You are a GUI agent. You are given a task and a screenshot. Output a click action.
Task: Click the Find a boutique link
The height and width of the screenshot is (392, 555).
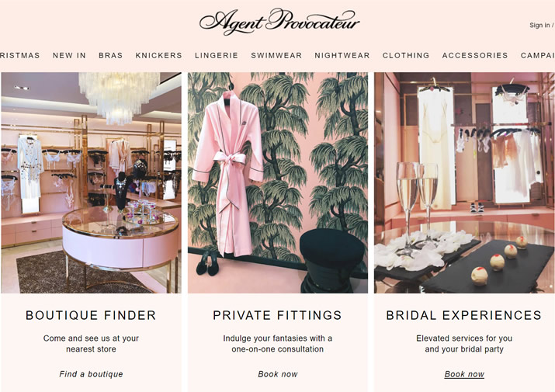click(92, 374)
